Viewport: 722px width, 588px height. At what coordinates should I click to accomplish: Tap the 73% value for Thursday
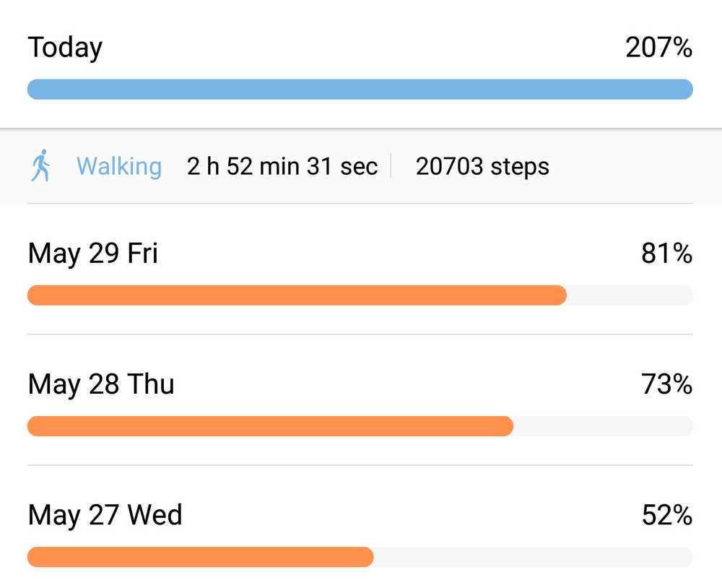coord(666,384)
